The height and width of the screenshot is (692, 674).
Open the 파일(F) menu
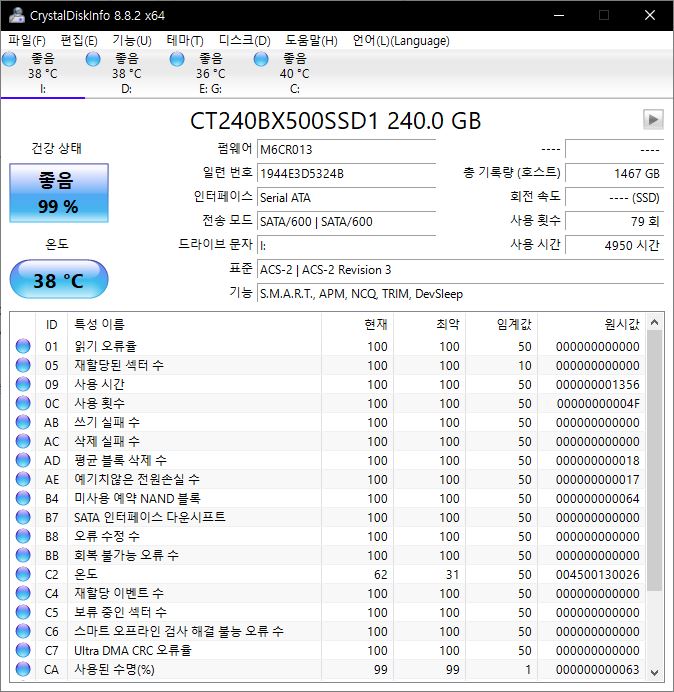[26, 41]
